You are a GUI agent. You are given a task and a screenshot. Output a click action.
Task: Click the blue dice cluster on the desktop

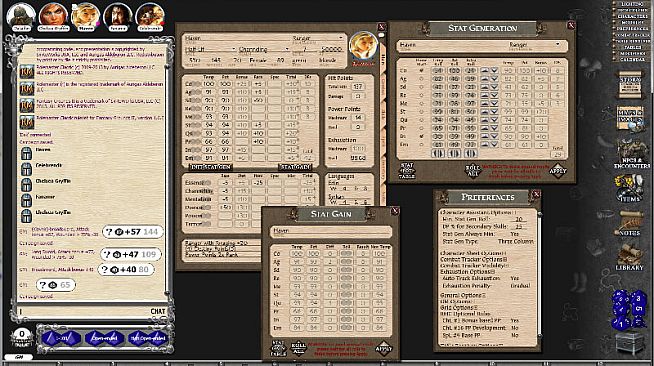pos(629,310)
